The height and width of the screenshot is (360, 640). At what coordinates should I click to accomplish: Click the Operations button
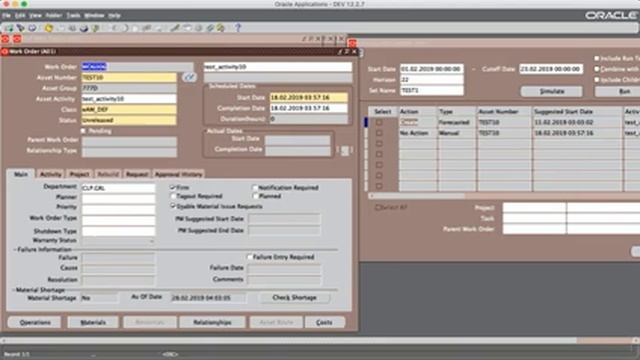[35, 322]
